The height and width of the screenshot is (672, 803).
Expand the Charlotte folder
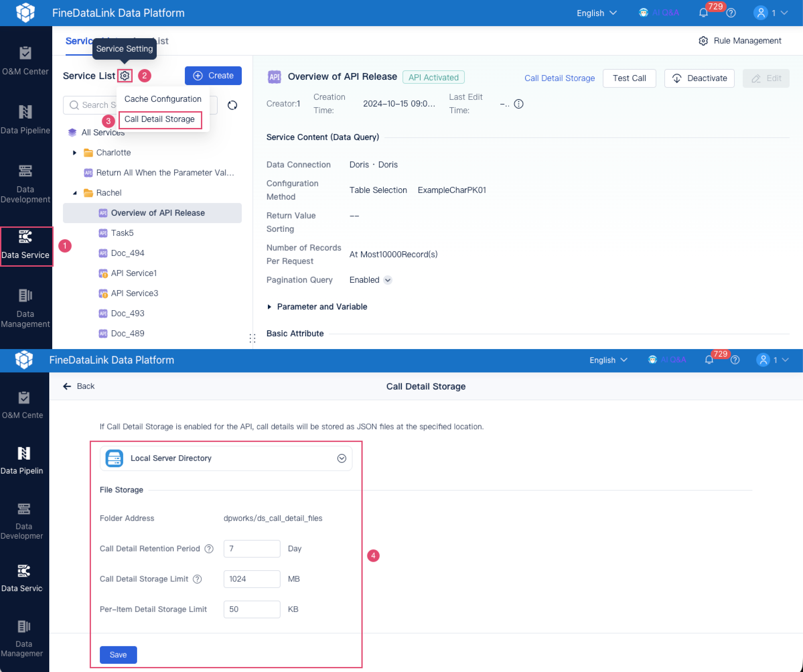click(x=75, y=153)
